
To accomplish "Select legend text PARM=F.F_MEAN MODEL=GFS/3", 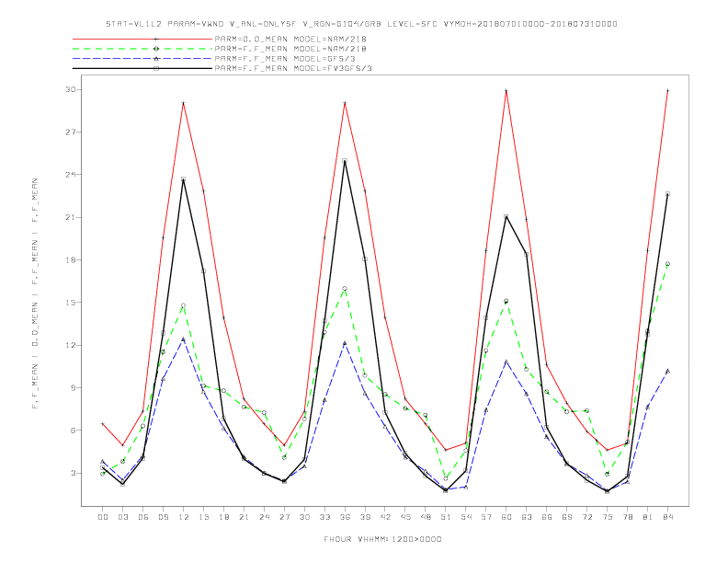I will [x=285, y=59].
